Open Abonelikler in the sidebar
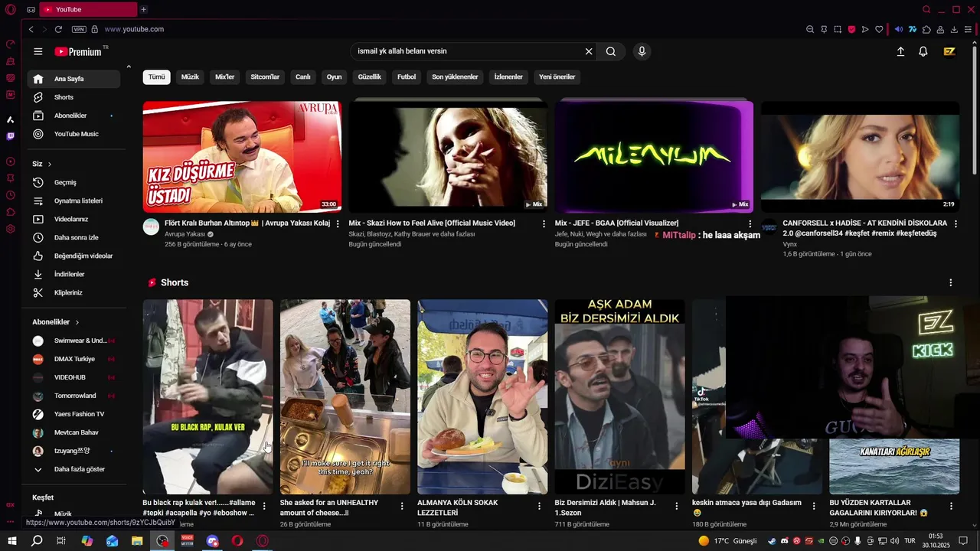This screenshot has width=980, height=551. pos(73,116)
